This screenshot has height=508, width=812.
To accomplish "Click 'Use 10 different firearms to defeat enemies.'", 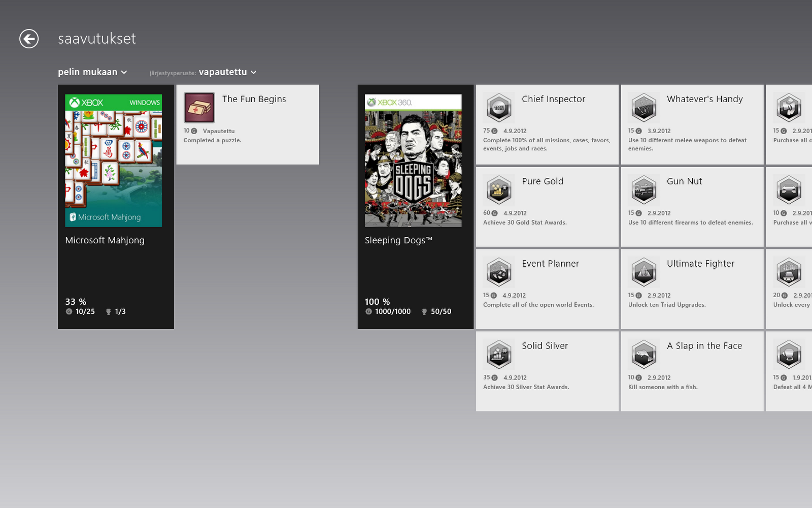I will click(691, 223).
